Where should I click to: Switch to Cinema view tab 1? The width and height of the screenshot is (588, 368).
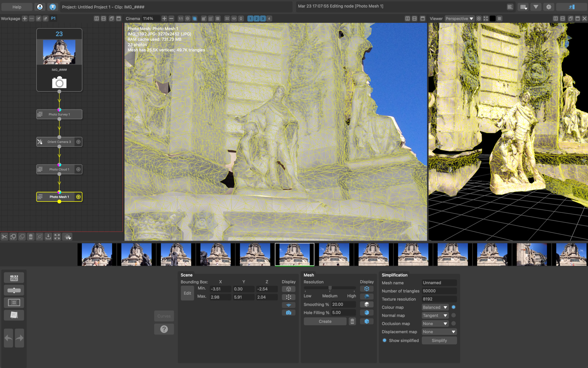coord(250,18)
